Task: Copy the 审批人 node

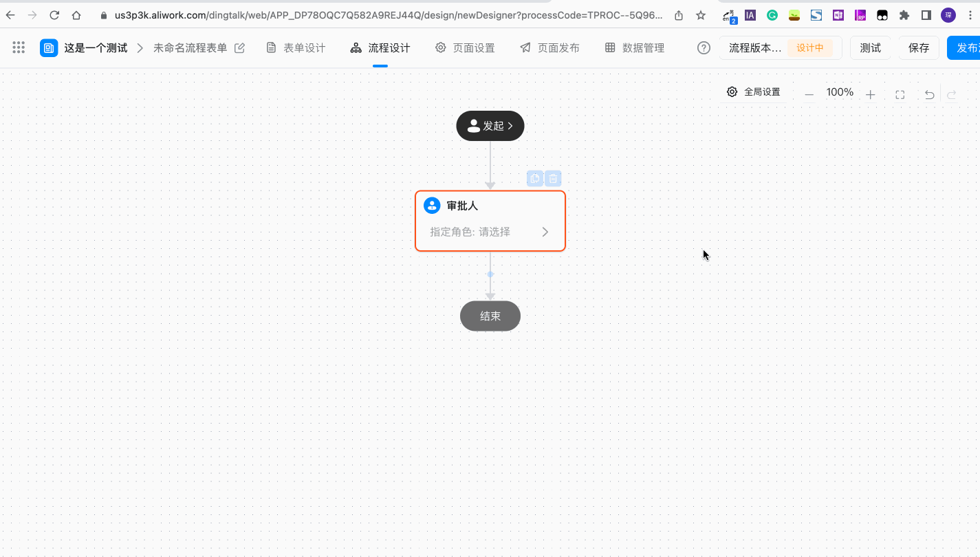Action: coord(535,179)
